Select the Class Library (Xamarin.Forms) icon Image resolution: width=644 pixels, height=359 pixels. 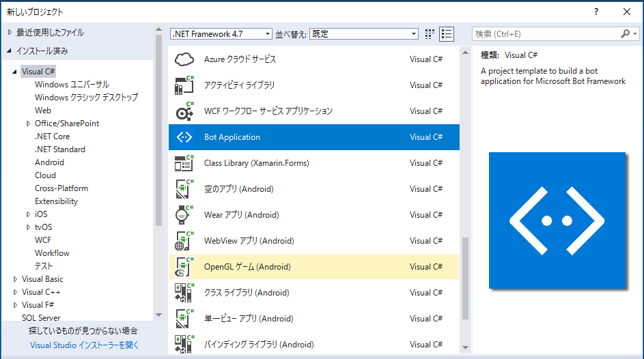(x=184, y=163)
